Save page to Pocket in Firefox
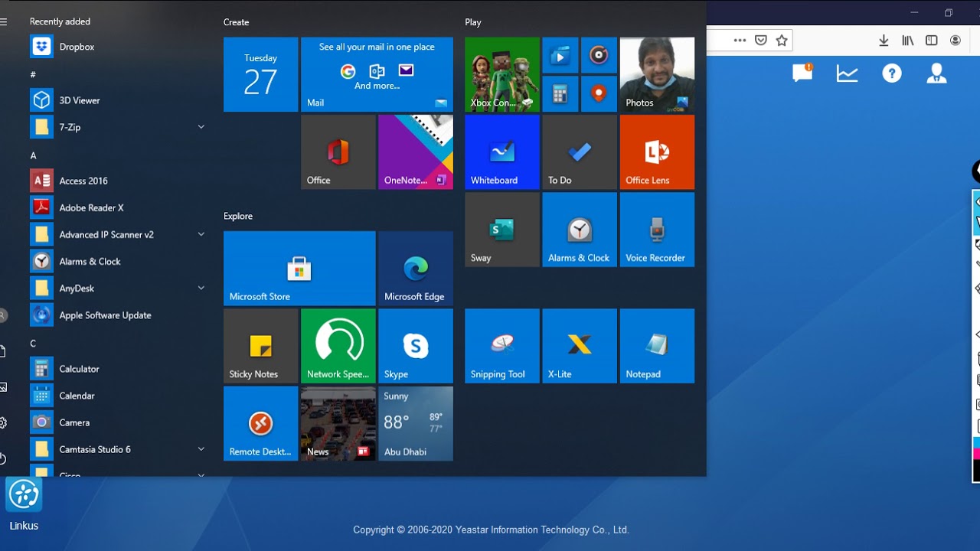980x551 pixels. (761, 41)
